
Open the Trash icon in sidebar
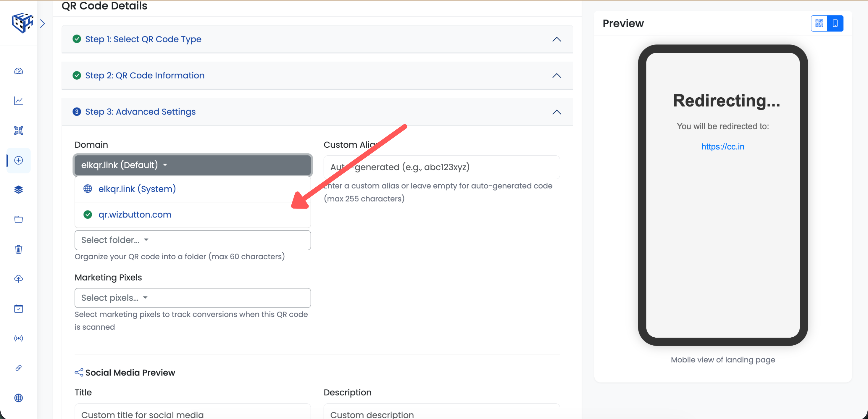coord(19,249)
